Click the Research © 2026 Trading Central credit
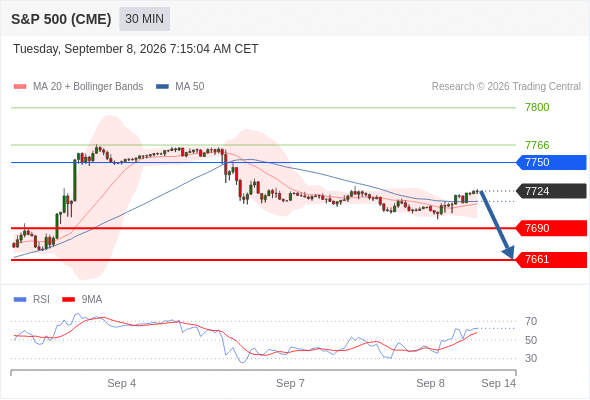 click(506, 87)
